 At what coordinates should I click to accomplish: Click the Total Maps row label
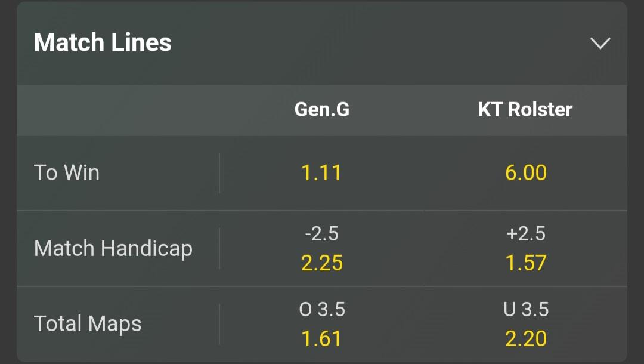coord(88,324)
